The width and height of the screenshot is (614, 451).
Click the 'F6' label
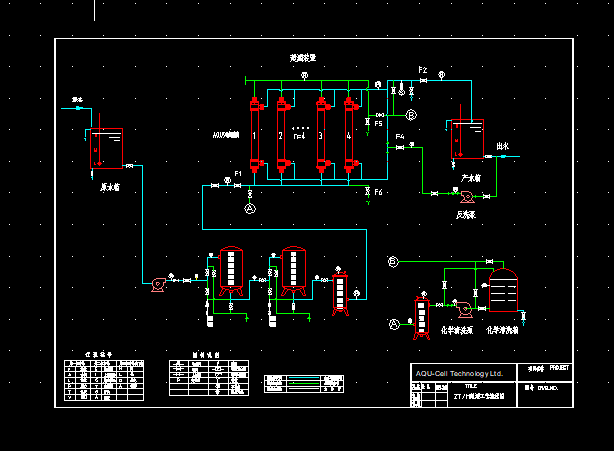(x=378, y=192)
